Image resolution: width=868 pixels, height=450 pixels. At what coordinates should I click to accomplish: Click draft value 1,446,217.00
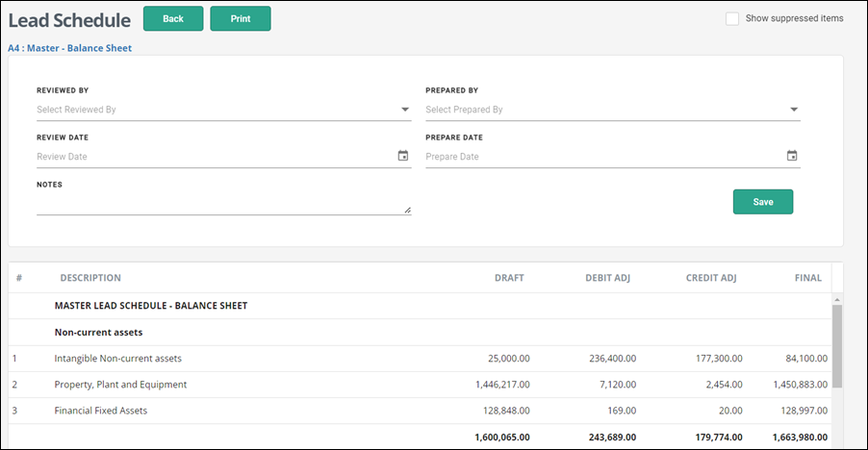(502, 385)
